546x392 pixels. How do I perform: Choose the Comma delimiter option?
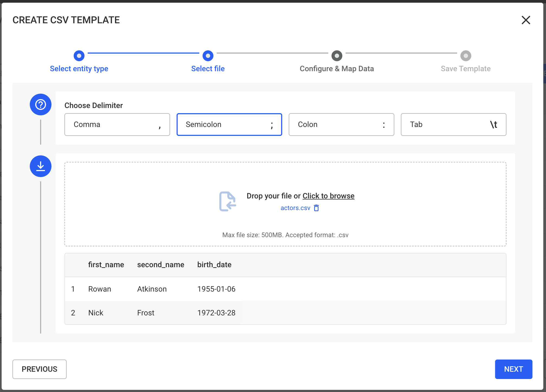pos(117,125)
